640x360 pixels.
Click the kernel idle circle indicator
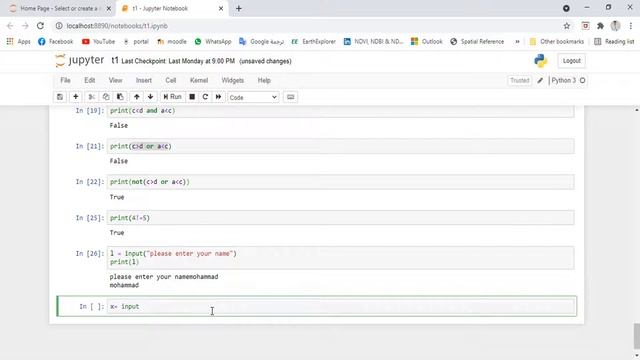582,80
